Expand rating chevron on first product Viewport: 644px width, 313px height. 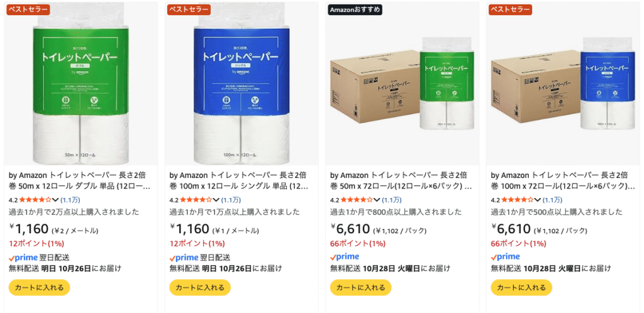click(x=55, y=200)
